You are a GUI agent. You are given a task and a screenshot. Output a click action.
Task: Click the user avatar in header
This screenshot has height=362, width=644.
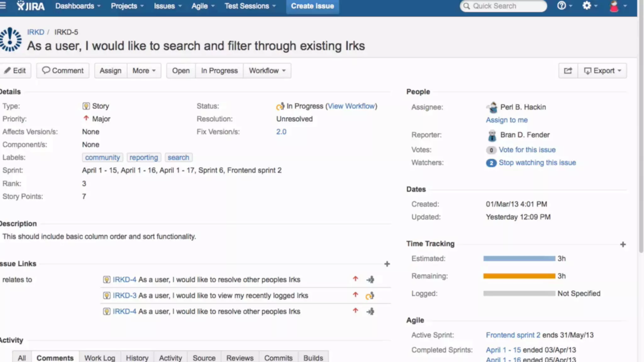614,6
